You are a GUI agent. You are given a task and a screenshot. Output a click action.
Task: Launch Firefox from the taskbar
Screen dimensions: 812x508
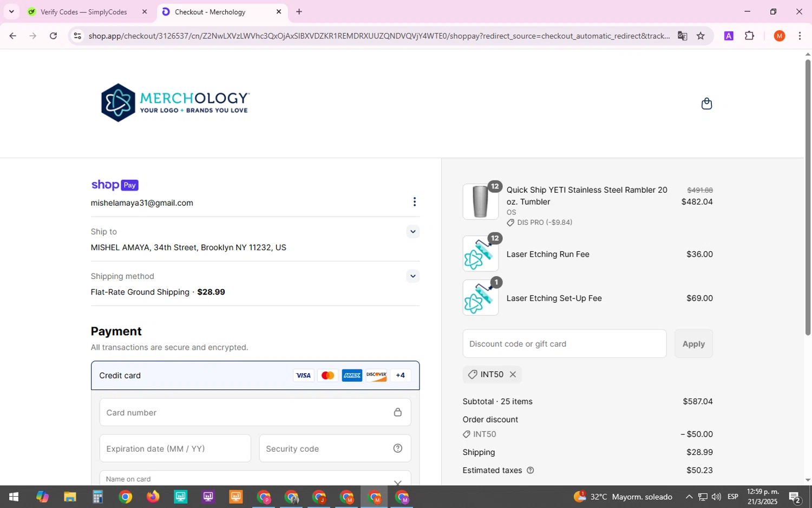click(153, 497)
